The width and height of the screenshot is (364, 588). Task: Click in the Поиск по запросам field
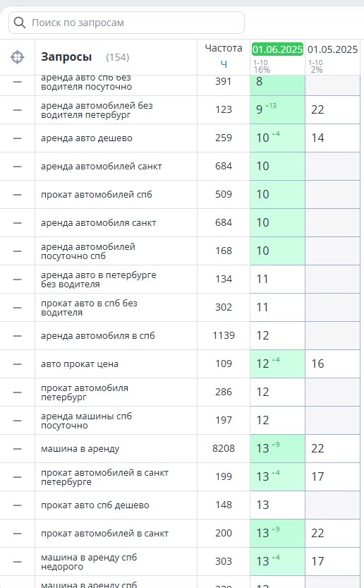coord(127,23)
